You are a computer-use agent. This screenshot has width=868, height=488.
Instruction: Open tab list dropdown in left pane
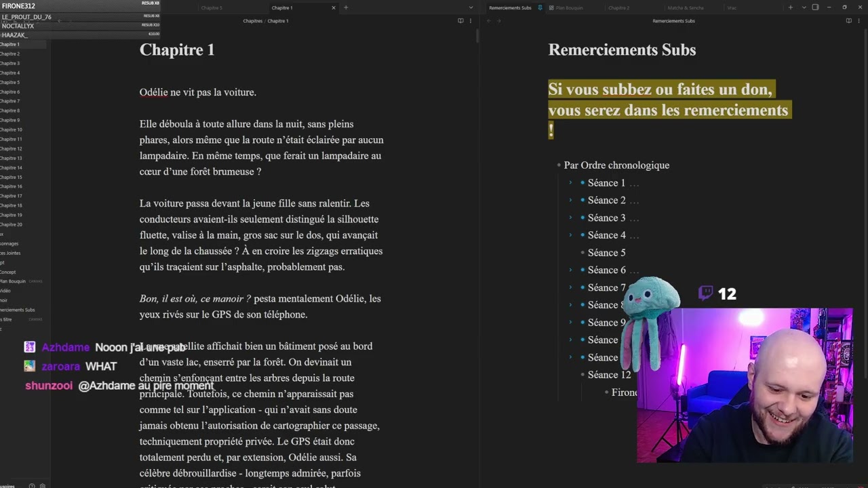point(471,7)
